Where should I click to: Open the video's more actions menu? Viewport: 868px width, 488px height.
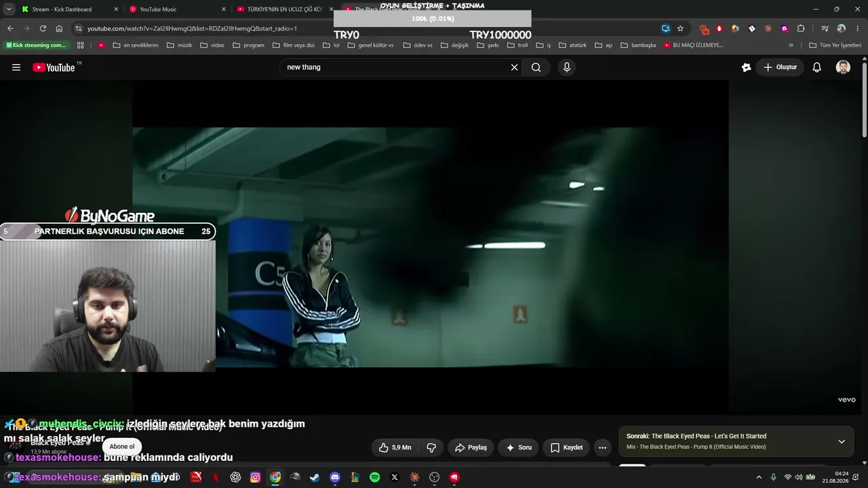[x=602, y=447]
